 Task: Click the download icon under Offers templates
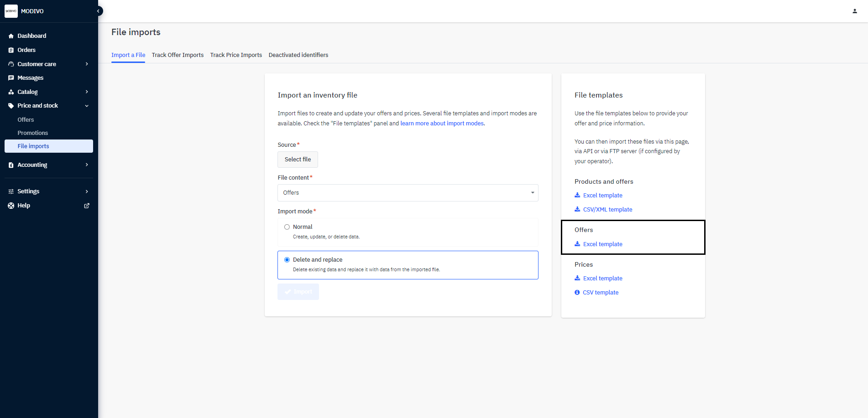(x=577, y=244)
